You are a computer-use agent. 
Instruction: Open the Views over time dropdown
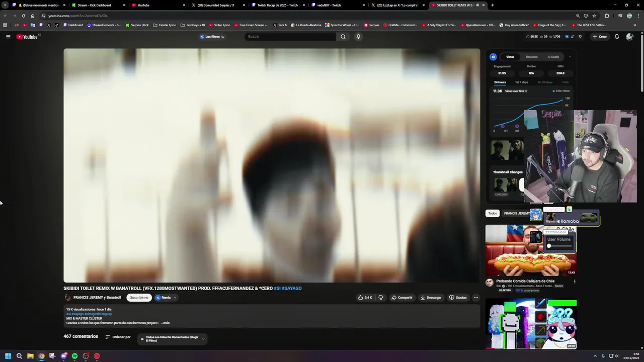(516, 91)
